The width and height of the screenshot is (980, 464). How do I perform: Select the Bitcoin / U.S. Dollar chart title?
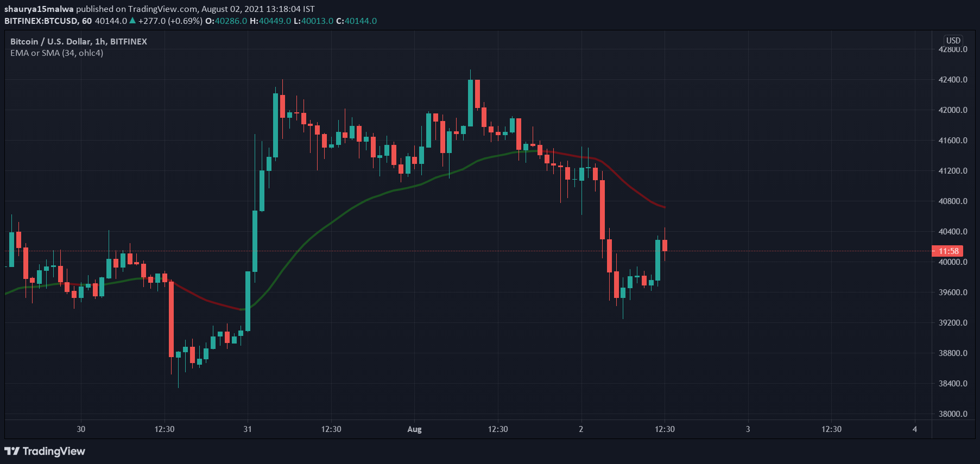point(79,41)
